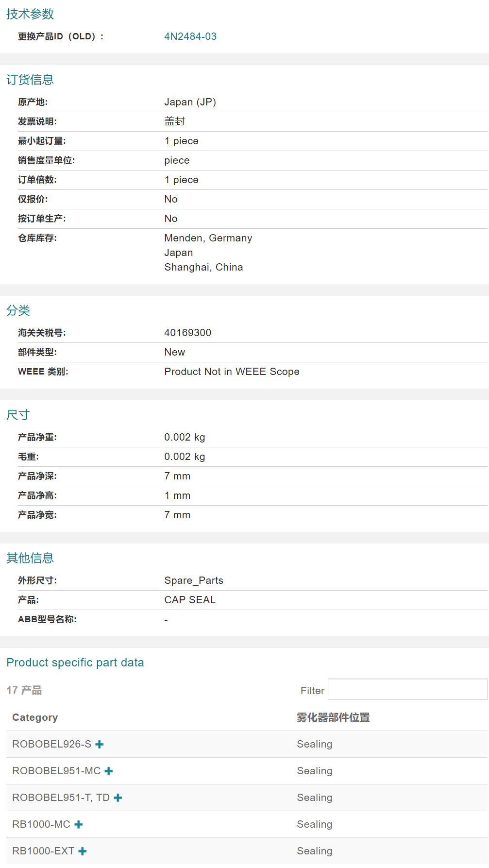489x868 pixels.
Task: Expand ROBOBEL926-S row with plus icon
Action: (100, 744)
